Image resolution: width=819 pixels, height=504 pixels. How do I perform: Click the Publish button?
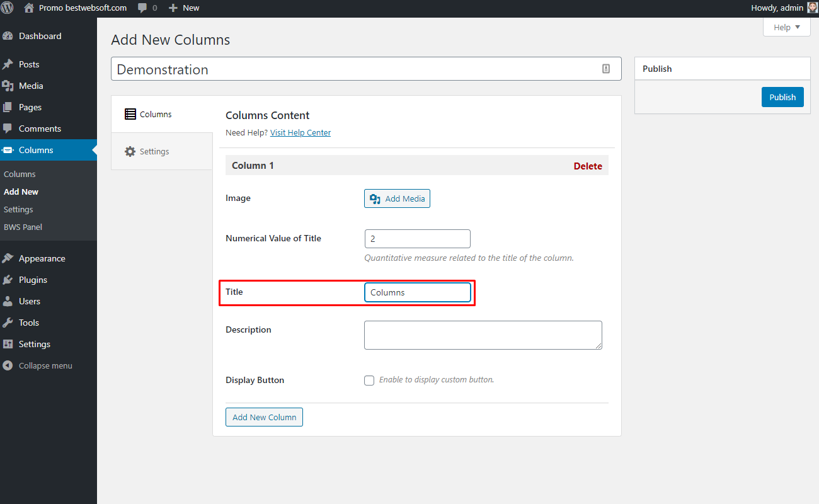click(782, 97)
